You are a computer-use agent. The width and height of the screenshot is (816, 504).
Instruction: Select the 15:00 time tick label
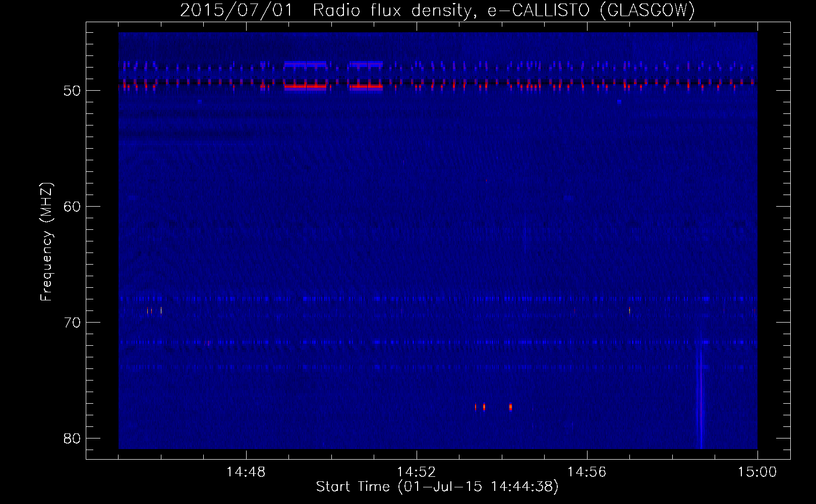[x=757, y=472]
